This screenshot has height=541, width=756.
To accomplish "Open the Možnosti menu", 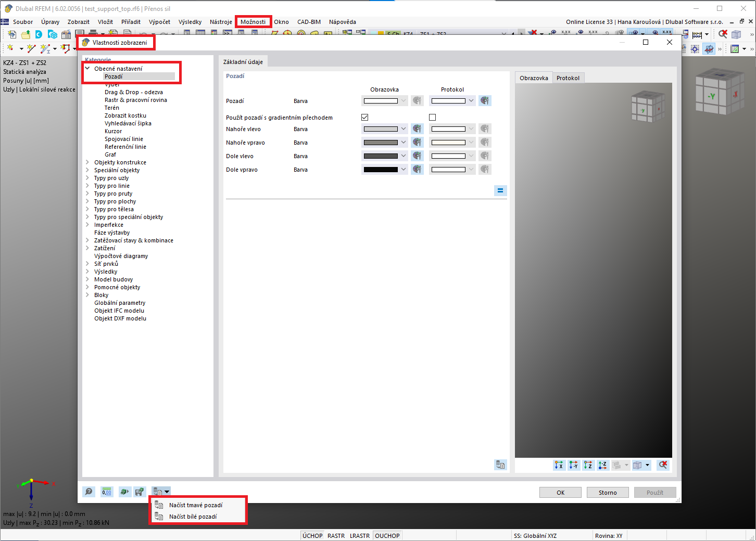I will [x=253, y=22].
